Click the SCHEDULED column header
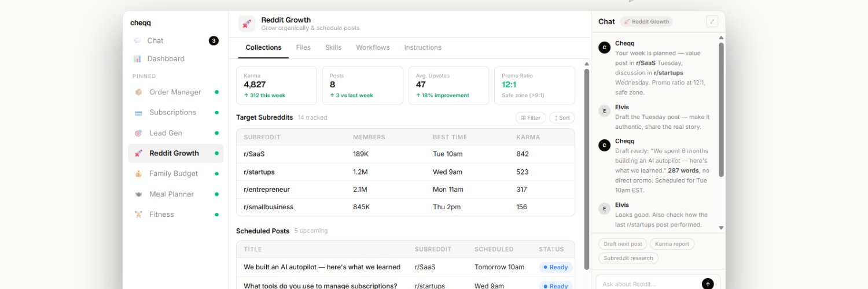 click(494, 250)
